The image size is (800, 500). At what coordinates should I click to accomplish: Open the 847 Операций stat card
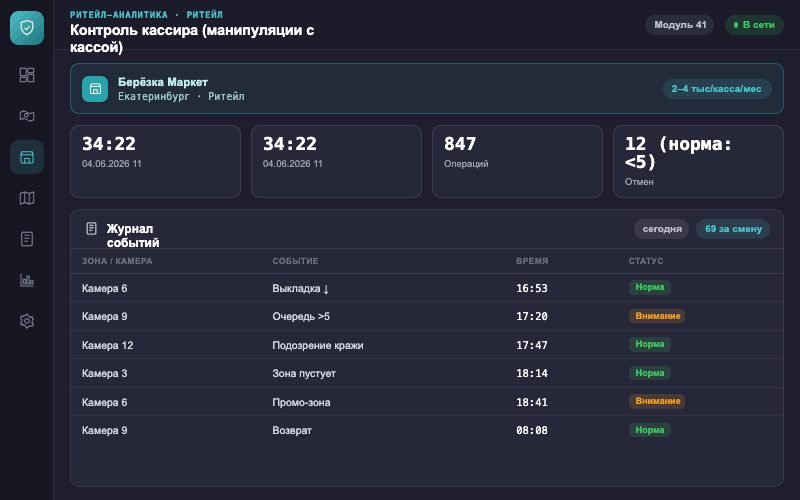click(x=517, y=161)
